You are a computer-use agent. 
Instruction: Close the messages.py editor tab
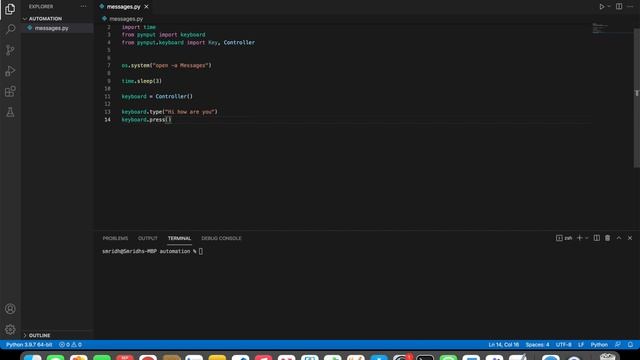[146, 7]
